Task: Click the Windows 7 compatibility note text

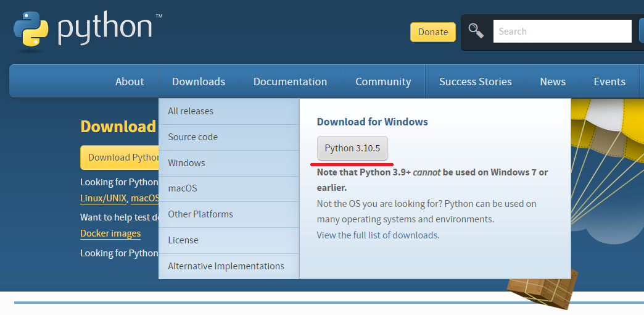Action: 432,180
